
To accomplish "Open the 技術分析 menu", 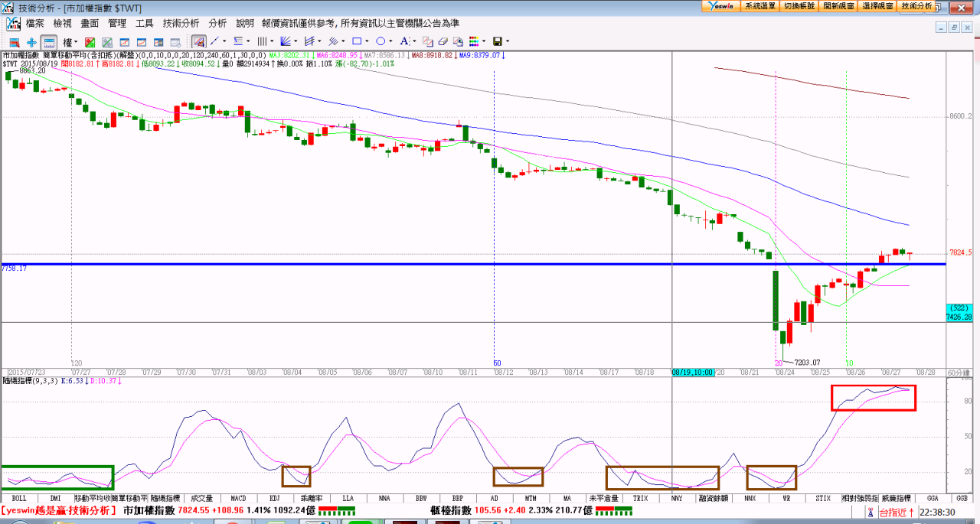I will coord(181,24).
